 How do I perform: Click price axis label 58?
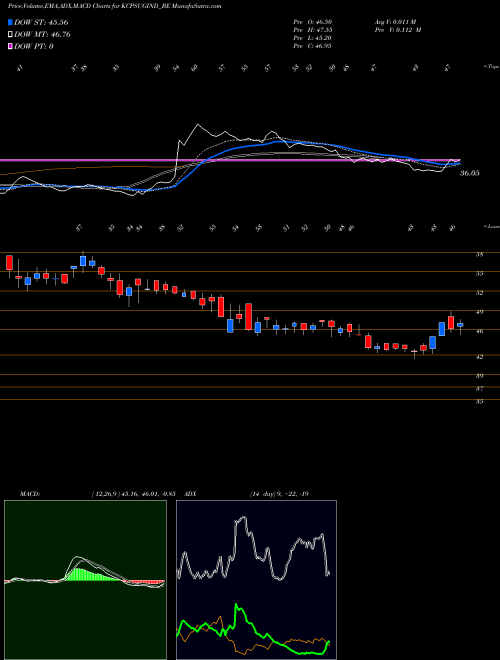click(479, 255)
